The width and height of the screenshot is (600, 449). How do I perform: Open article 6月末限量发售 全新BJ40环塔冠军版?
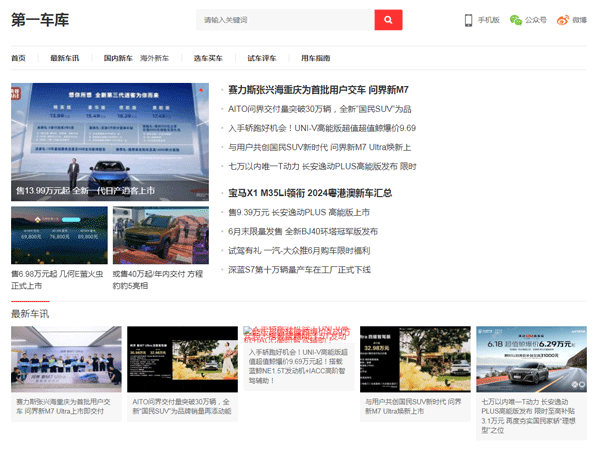click(x=303, y=232)
